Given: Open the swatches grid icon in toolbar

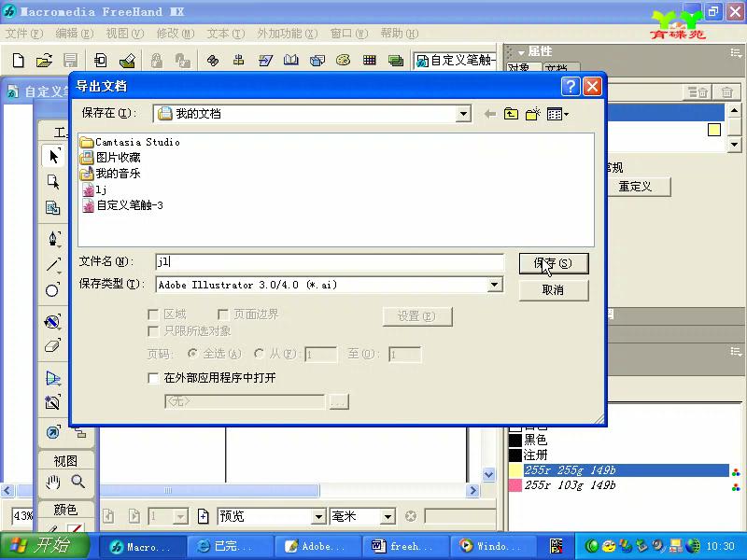Looking at the screenshot, I should point(369,60).
